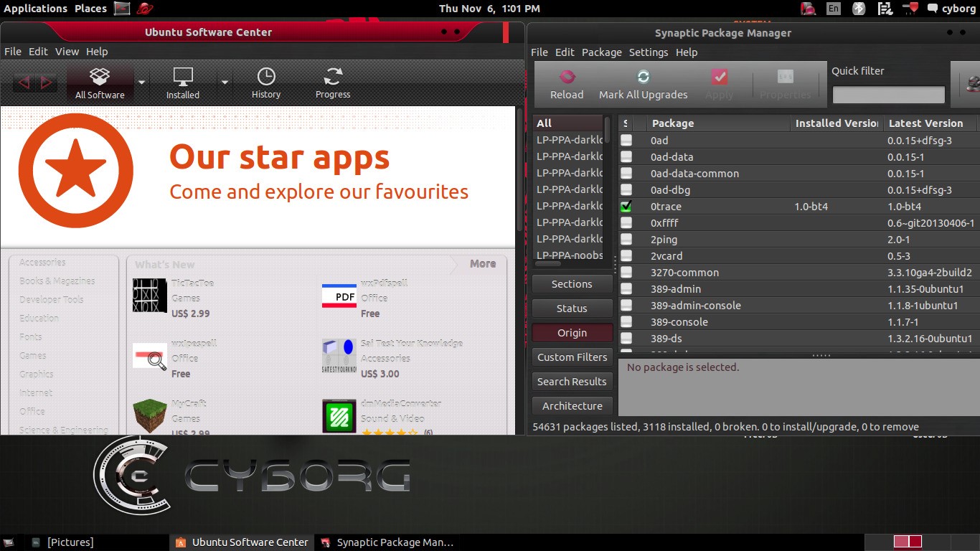Toggle the 0trace package checkbox
This screenshot has width=980, height=551.
pos(626,207)
